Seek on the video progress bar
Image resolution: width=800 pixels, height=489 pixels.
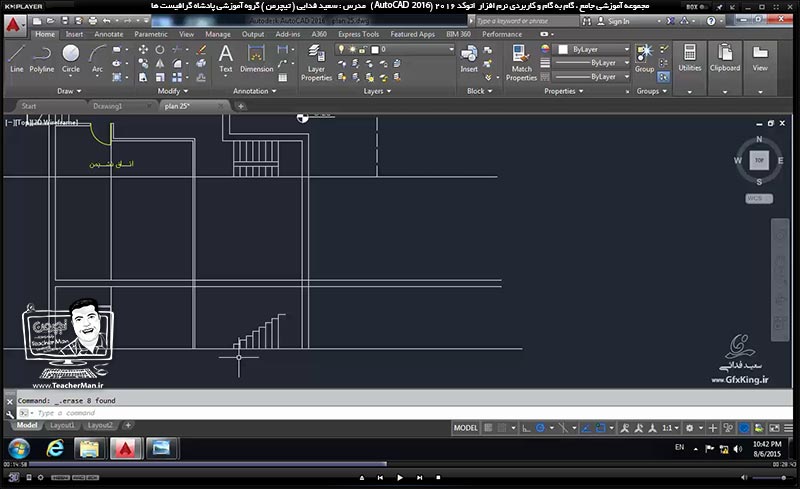[398, 464]
